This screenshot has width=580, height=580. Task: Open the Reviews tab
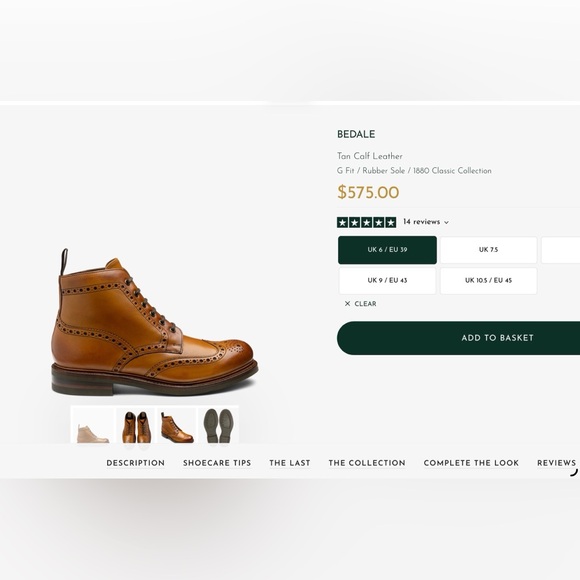tap(556, 463)
